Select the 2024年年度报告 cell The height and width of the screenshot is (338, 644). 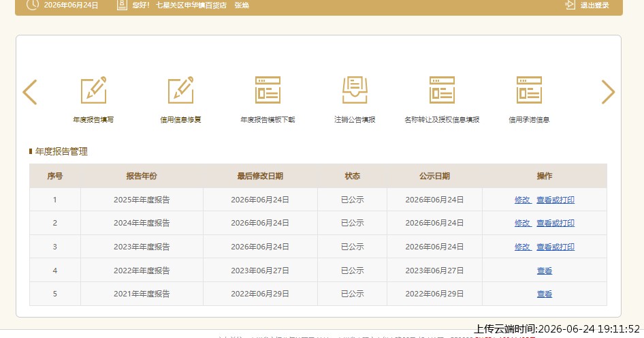142,223
